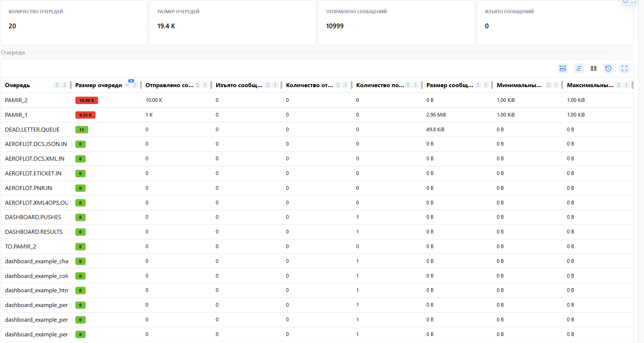Image resolution: width=644 pixels, height=343 pixels.
Task: Toggle sort on the Очередь column
Action: [x=57, y=85]
